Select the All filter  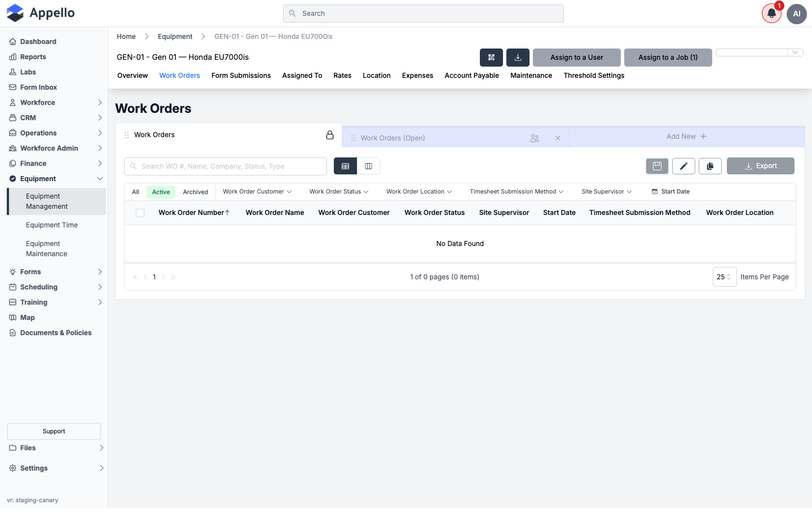pos(135,192)
